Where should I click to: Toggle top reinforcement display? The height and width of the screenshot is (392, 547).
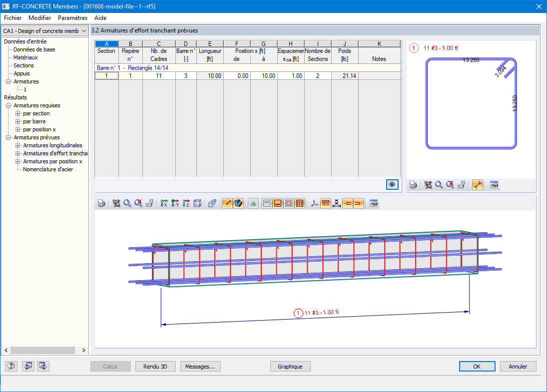(x=267, y=203)
